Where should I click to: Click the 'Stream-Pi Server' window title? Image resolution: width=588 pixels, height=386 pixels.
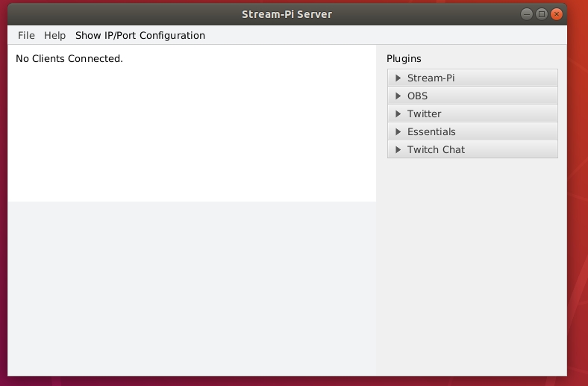click(287, 14)
